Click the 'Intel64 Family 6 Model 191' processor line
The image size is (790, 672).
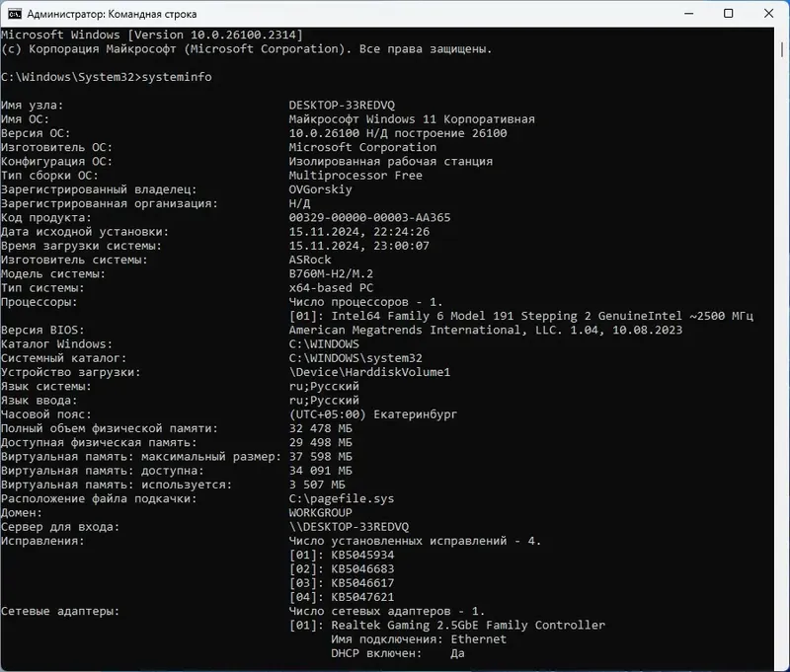(x=521, y=316)
